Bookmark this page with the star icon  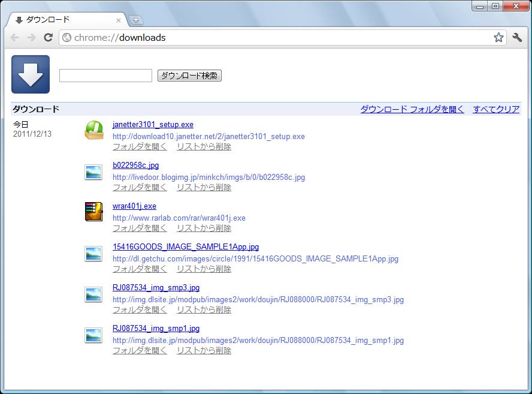[498, 37]
